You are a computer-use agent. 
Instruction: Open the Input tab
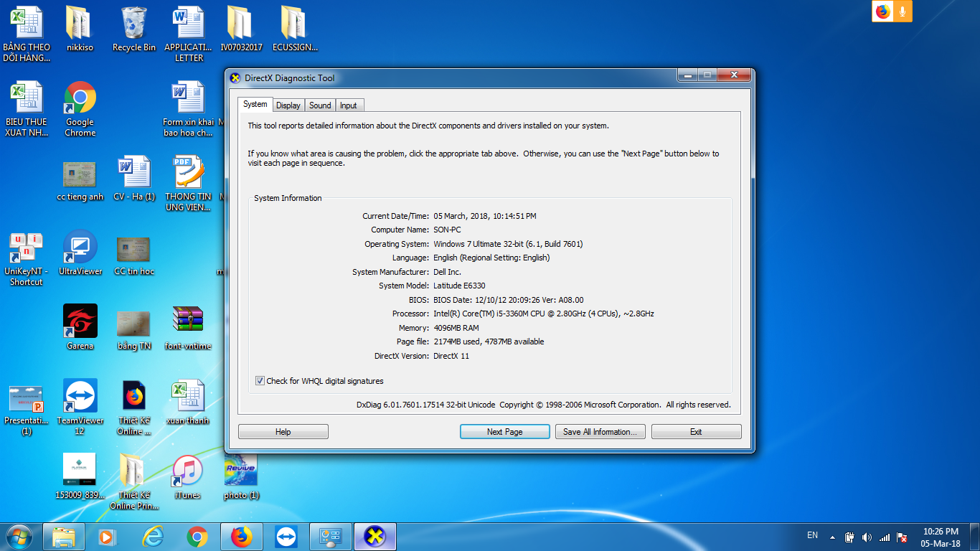click(349, 105)
